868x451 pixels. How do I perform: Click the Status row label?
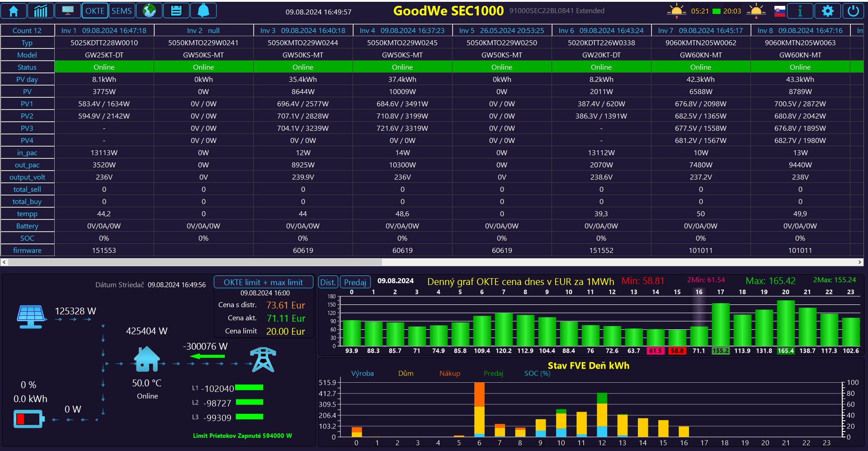coord(27,67)
